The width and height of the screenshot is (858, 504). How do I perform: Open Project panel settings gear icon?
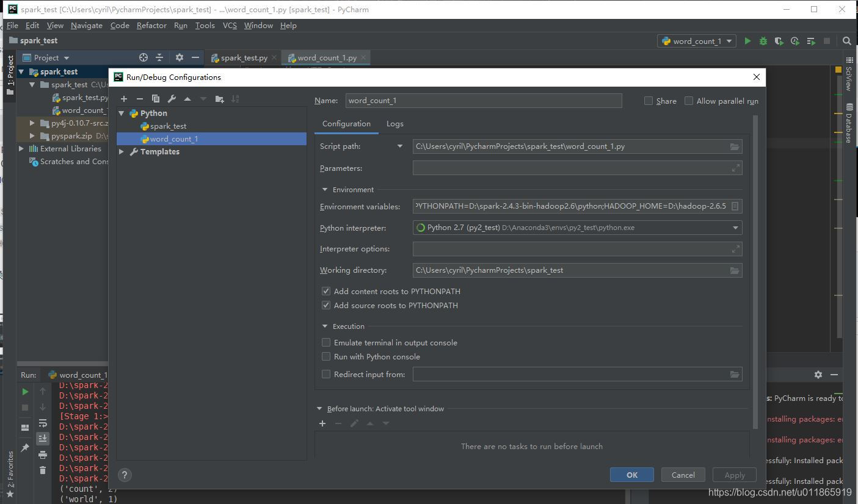179,57
